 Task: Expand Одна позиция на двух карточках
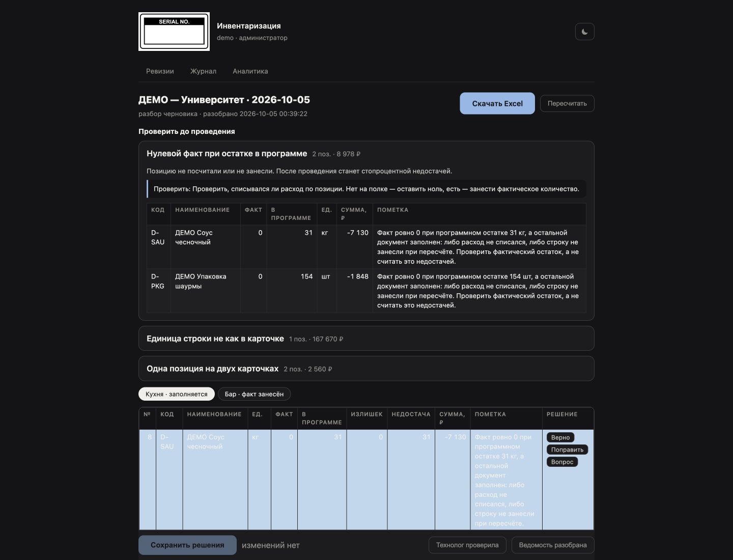pyautogui.click(x=366, y=369)
